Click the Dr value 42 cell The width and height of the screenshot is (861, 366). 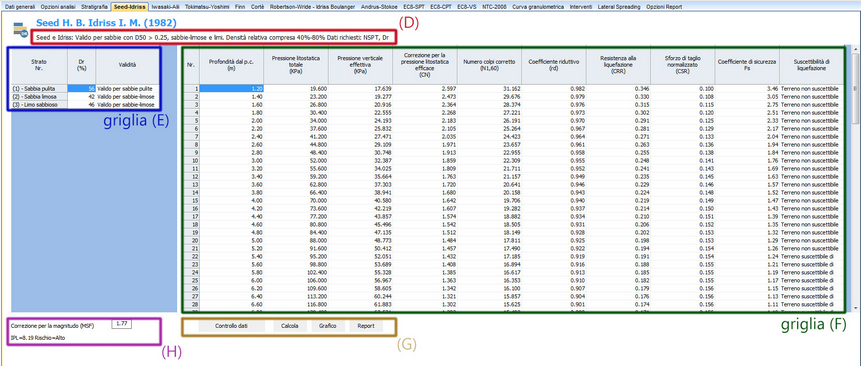81,96
